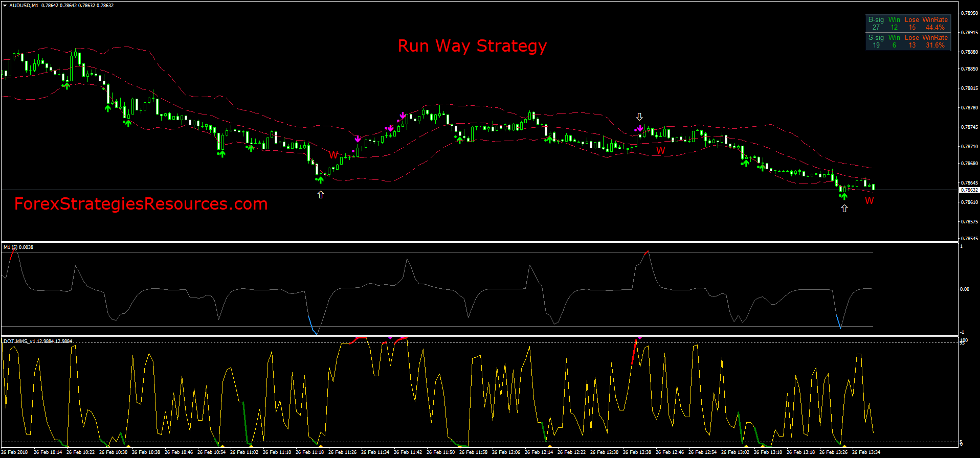Click the 26 Feb 10:14 time label
The width and height of the screenshot is (980, 458).
[x=48, y=452]
